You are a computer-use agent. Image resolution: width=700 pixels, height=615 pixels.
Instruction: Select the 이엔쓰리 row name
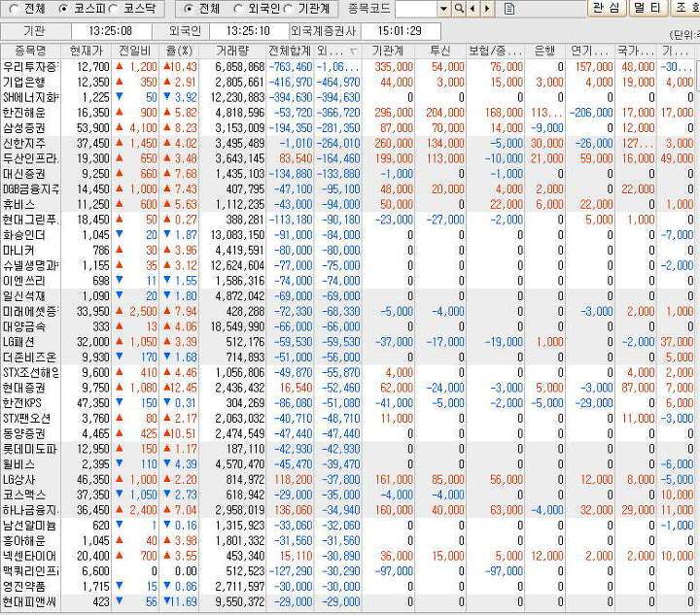point(24,281)
